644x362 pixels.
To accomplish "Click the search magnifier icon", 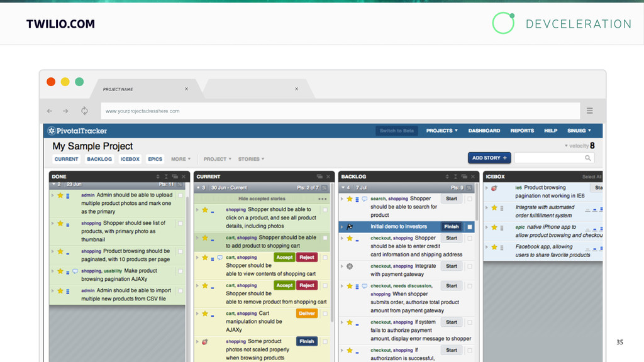I will [x=588, y=158].
